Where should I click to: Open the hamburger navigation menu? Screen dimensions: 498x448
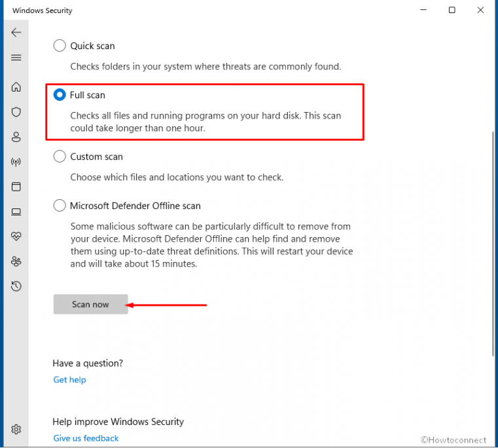(16, 58)
